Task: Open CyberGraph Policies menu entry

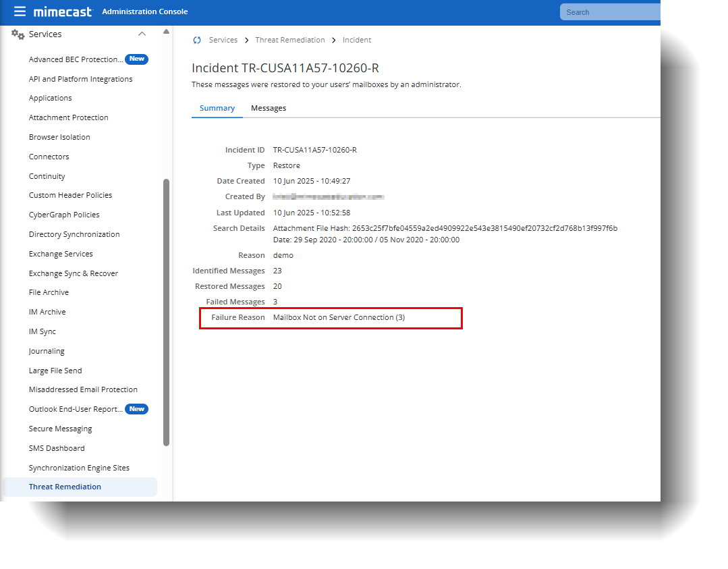Action: 64,215
